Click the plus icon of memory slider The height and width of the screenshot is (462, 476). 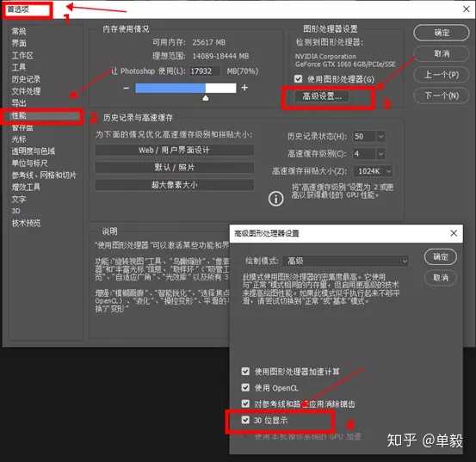244,88
